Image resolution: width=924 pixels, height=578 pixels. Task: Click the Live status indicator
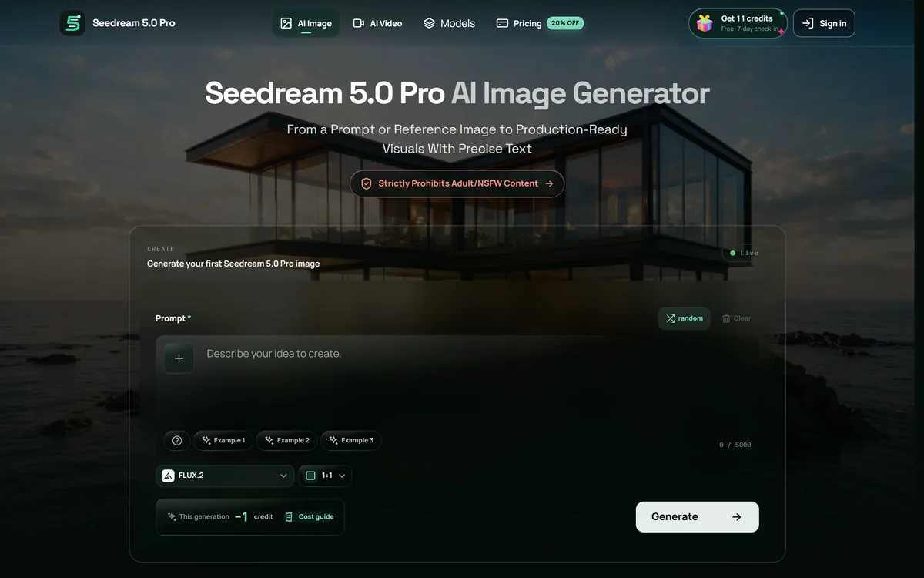[744, 253]
